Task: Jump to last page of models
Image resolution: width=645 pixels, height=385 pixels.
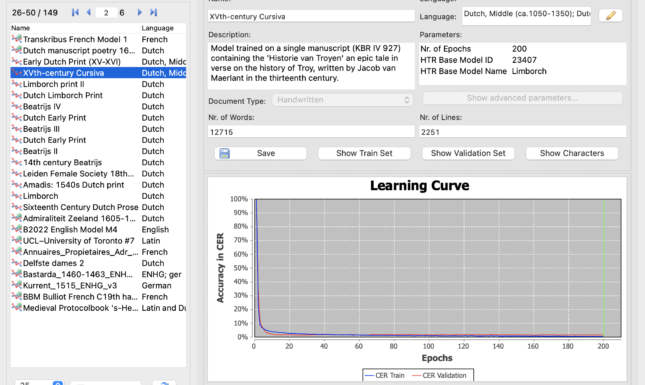Action: 153,12
